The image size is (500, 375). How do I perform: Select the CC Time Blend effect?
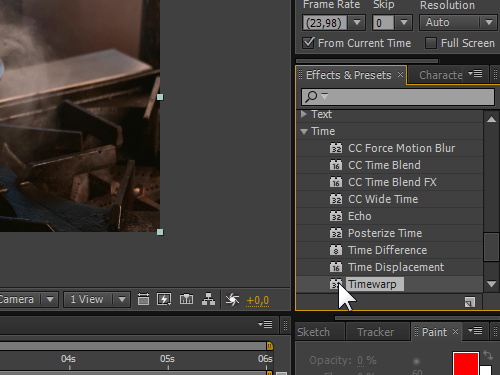pos(384,165)
